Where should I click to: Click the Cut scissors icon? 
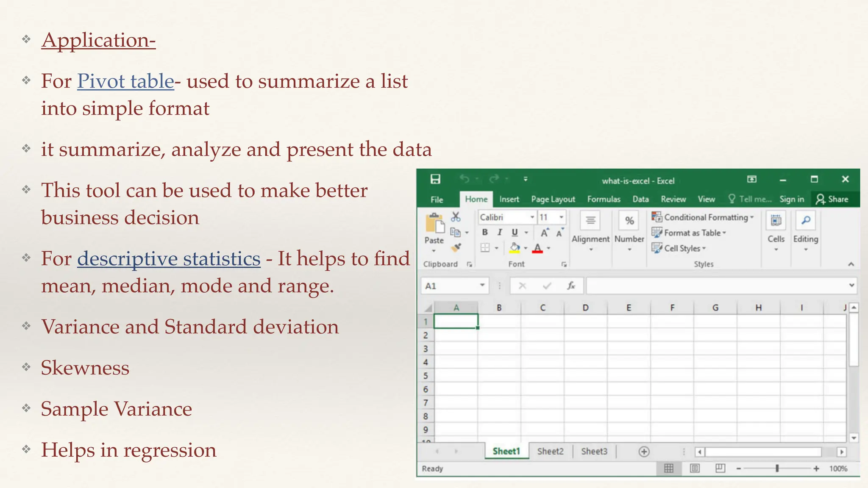456,217
